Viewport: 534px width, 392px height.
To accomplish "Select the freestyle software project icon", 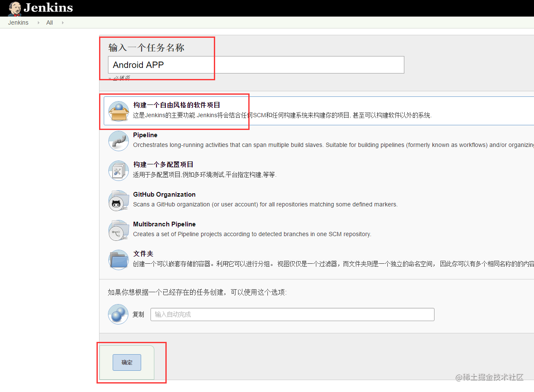I will pos(119,111).
